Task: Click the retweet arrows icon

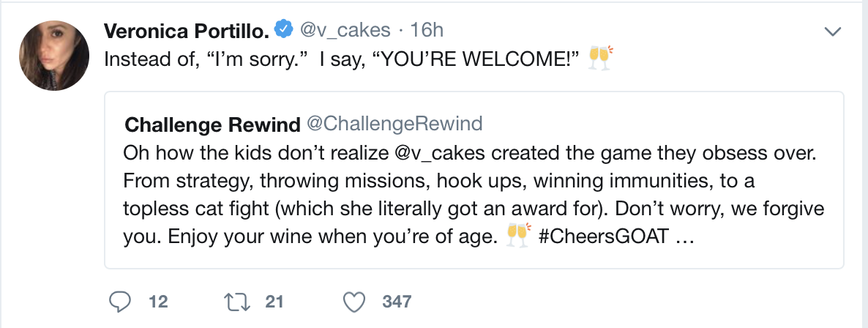Action: point(236,302)
